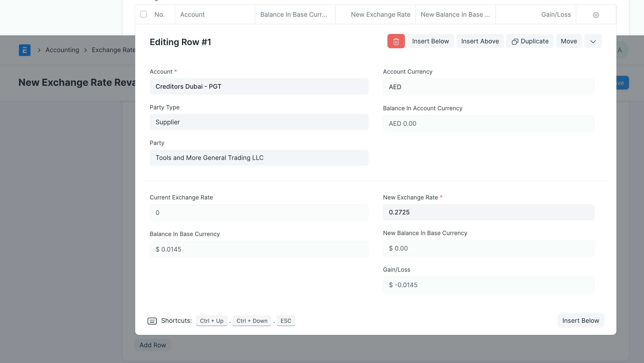The width and height of the screenshot is (644, 363).
Task: Click the ERPNext home logo icon
Action: pos(24,50)
